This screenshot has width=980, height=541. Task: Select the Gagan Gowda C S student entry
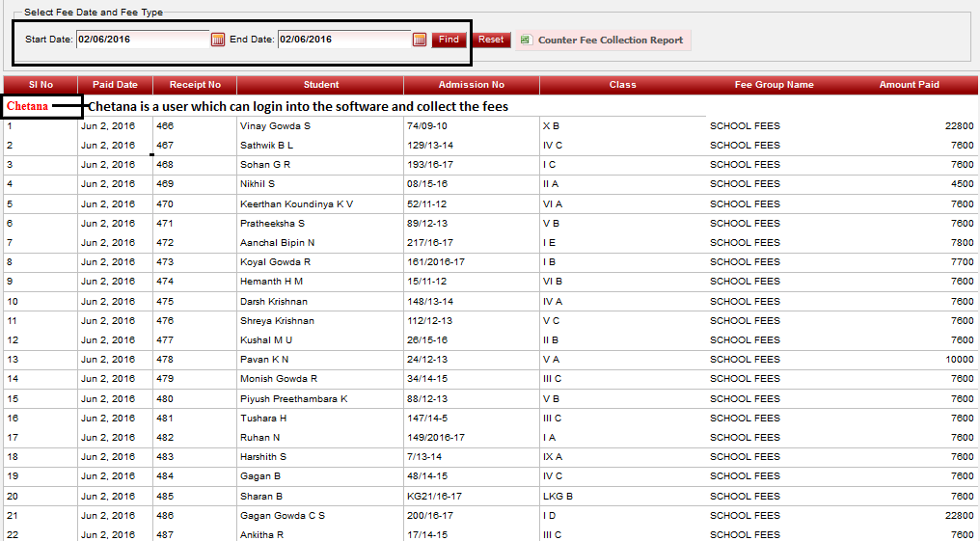coord(282,516)
